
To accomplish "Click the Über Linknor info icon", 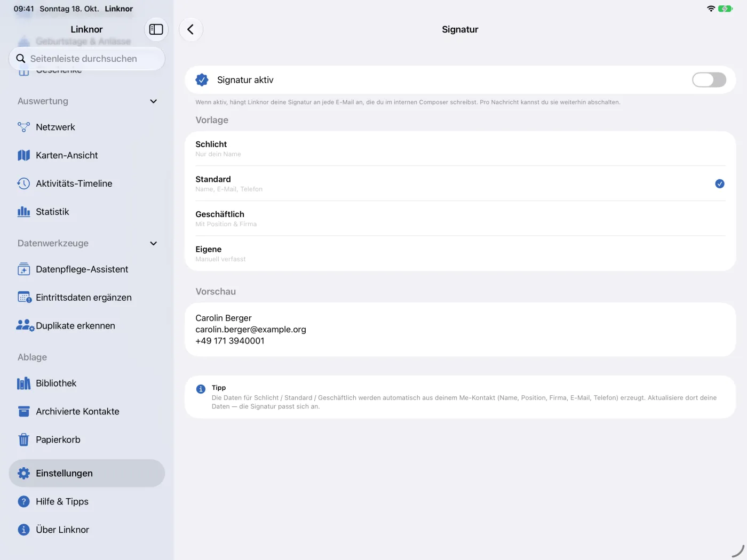I will point(23,530).
